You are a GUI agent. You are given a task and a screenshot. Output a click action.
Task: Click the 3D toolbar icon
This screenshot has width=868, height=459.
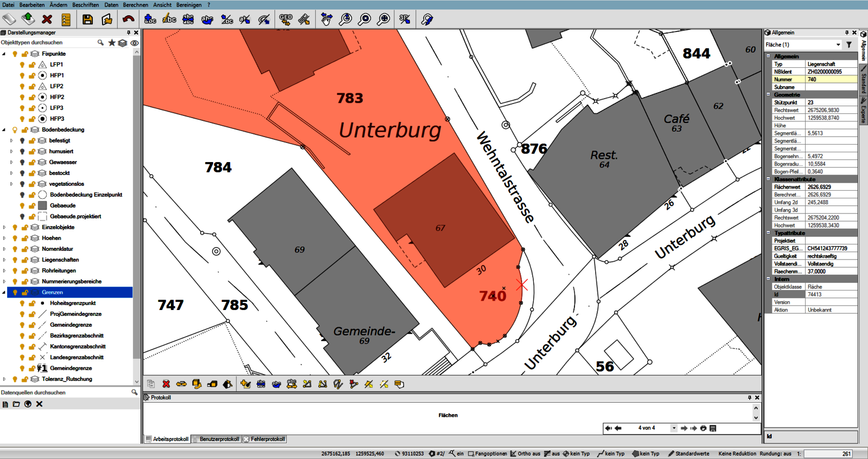405,20
